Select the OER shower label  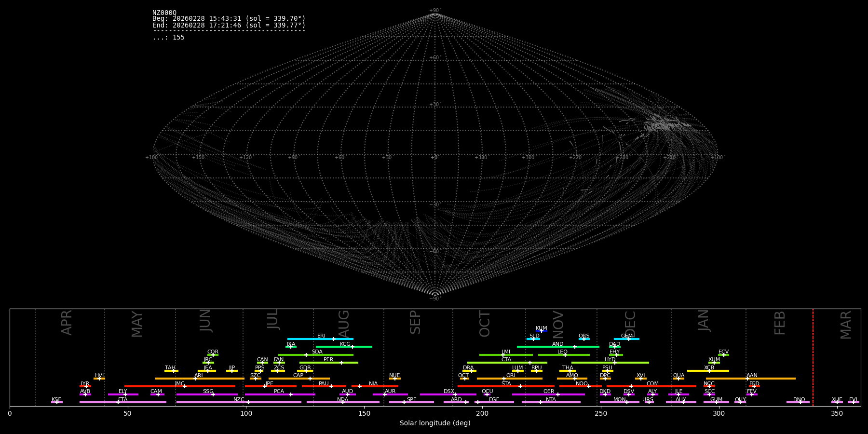[549, 392]
